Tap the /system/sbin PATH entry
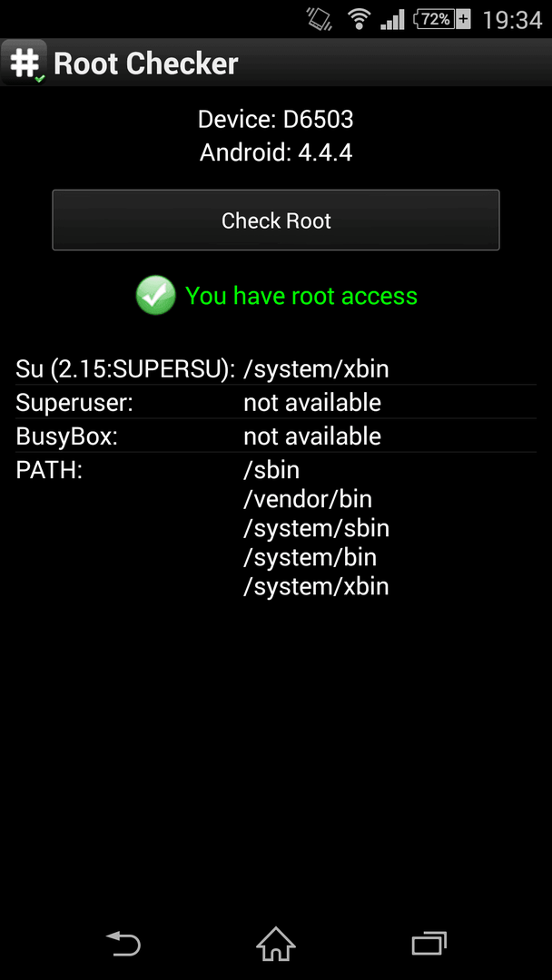 coord(316,528)
